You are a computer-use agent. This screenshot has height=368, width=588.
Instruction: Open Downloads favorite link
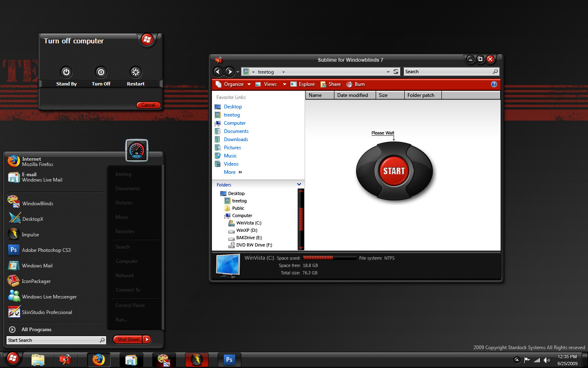pyautogui.click(x=236, y=139)
